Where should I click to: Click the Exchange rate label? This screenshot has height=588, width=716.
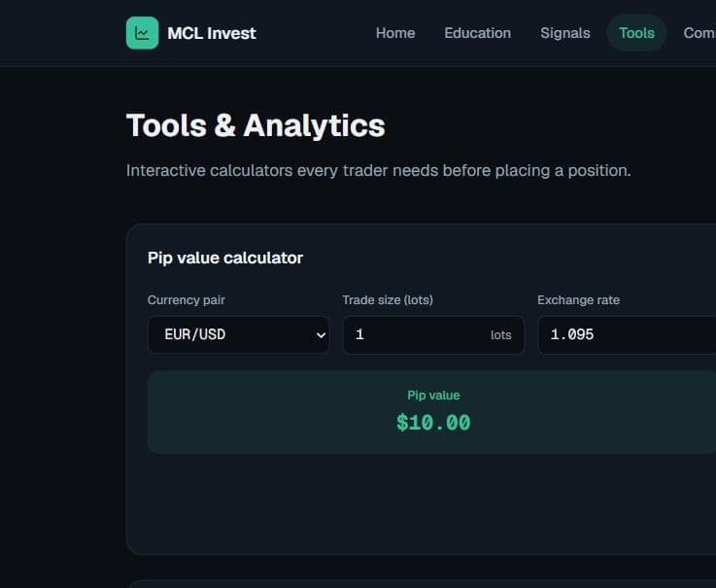pos(578,300)
